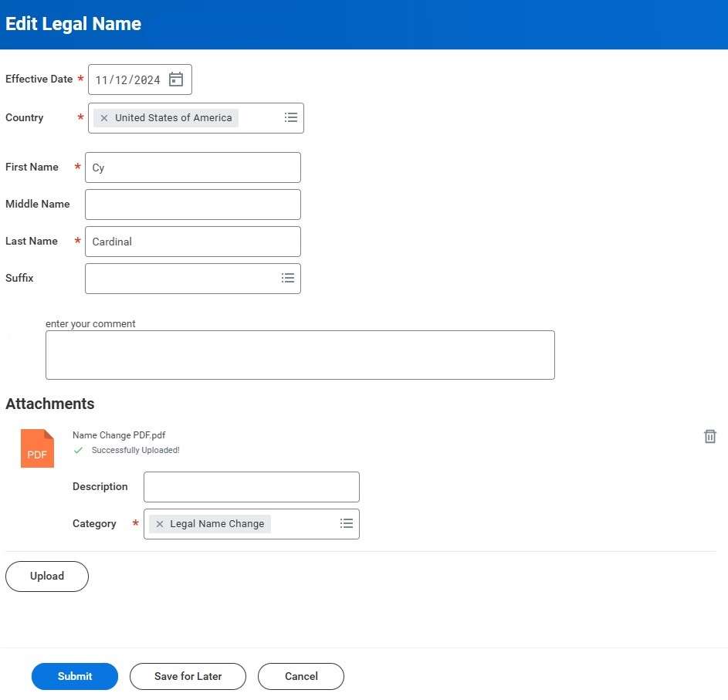728x700 pixels.
Task: Click the PDF file thumbnail icon
Action: 37,448
